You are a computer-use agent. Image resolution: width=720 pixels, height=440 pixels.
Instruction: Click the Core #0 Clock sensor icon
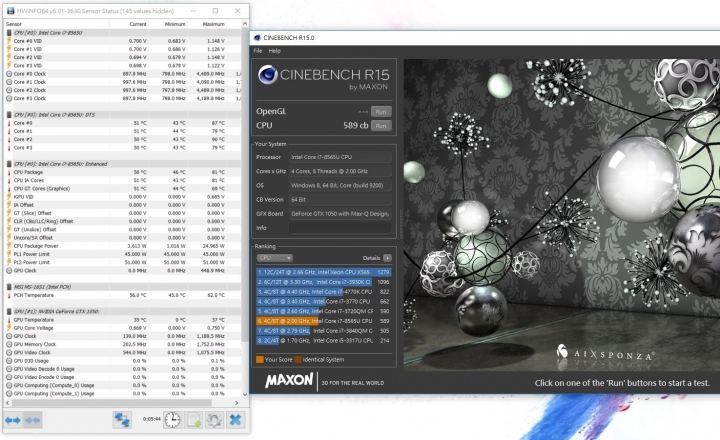[x=9, y=73]
